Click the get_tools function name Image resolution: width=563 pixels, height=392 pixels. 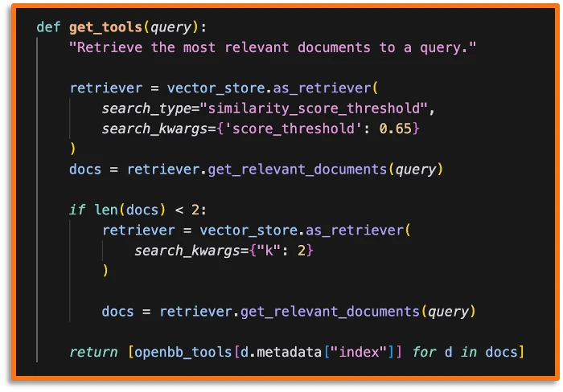click(x=101, y=27)
